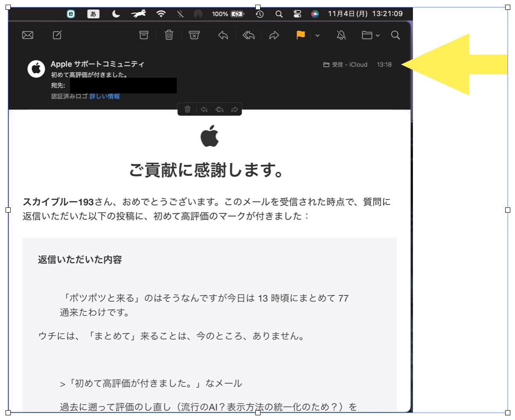Click forward in the floating message bar
515x420 pixels.
tap(234, 110)
